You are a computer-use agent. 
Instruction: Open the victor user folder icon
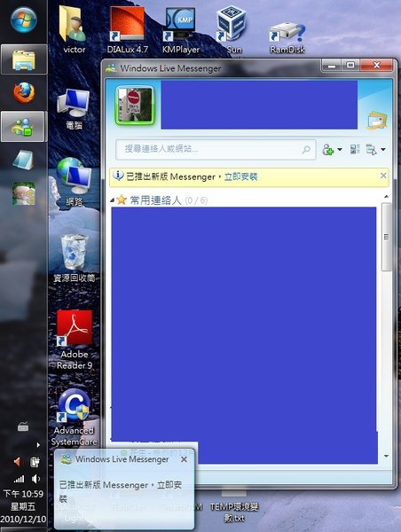(x=74, y=30)
